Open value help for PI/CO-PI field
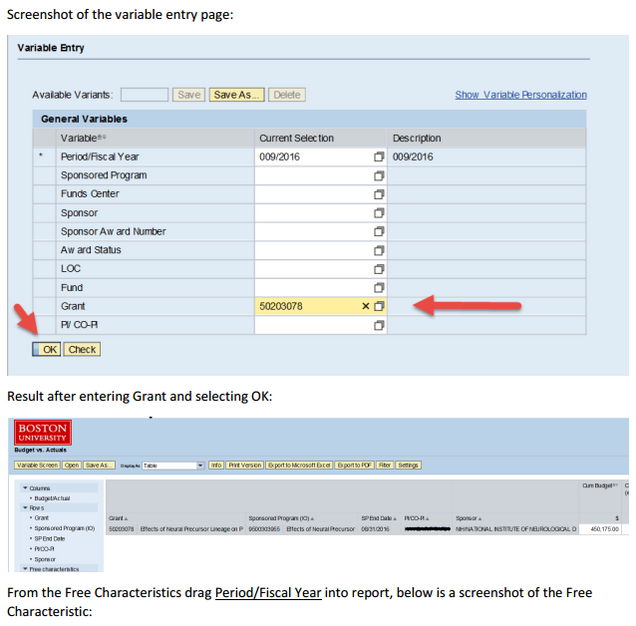Image resolution: width=636 pixels, height=626 pixels. (379, 325)
